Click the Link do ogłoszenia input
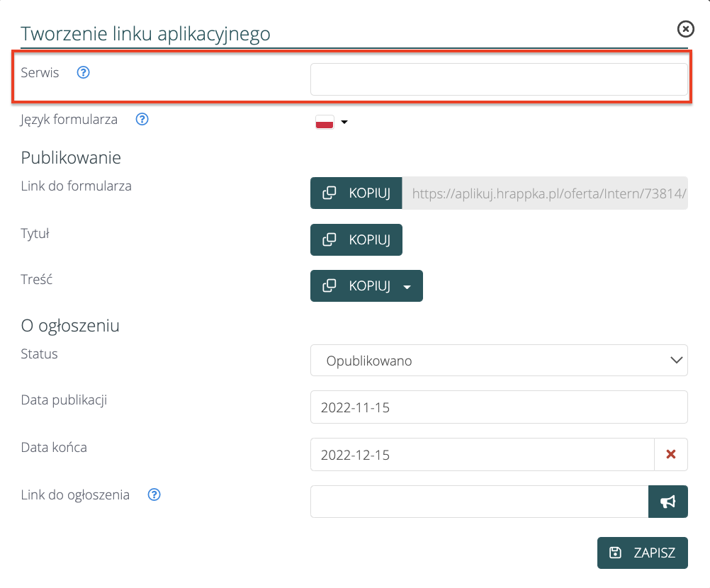This screenshot has width=710, height=588. (479, 502)
